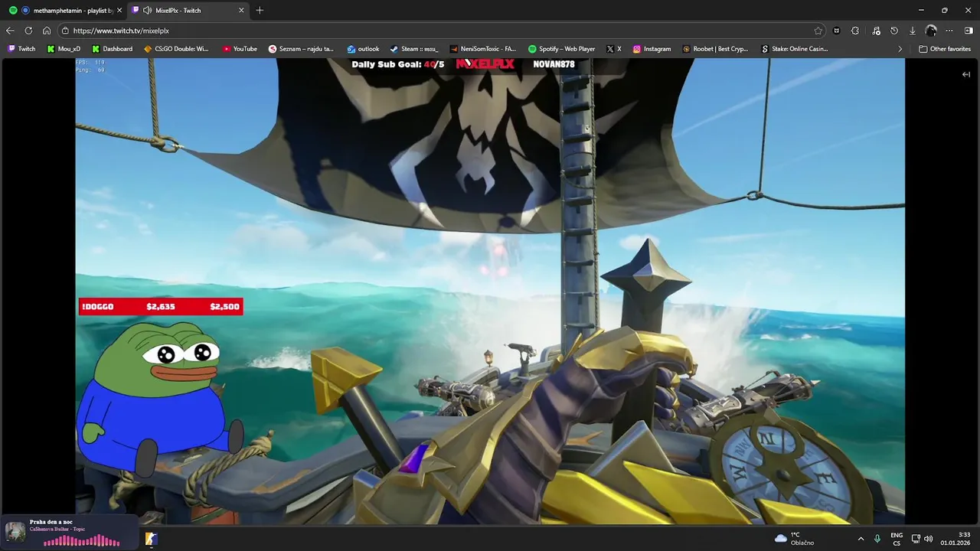Mute the MixelPlx Twitch tab via the speaker icon

click(x=147, y=11)
